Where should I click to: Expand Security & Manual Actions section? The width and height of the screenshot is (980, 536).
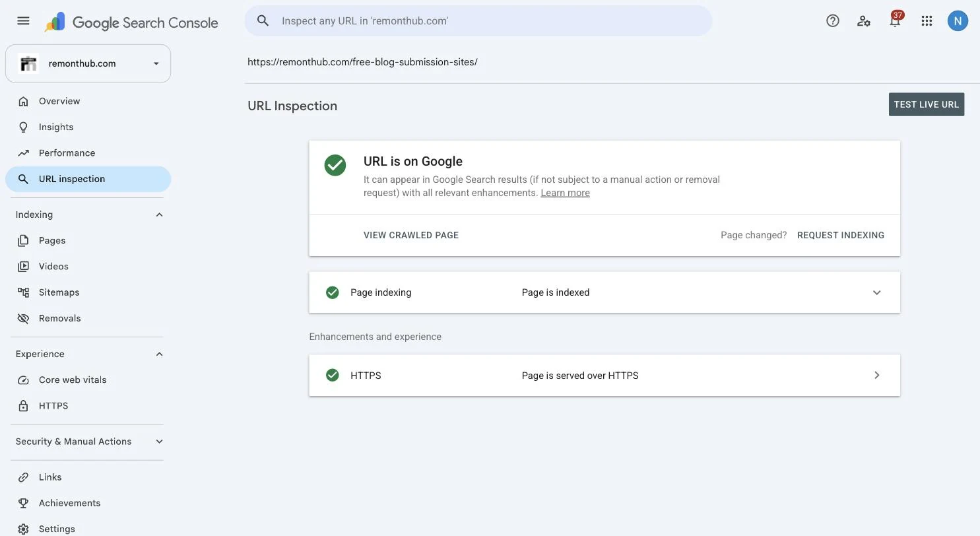(159, 441)
